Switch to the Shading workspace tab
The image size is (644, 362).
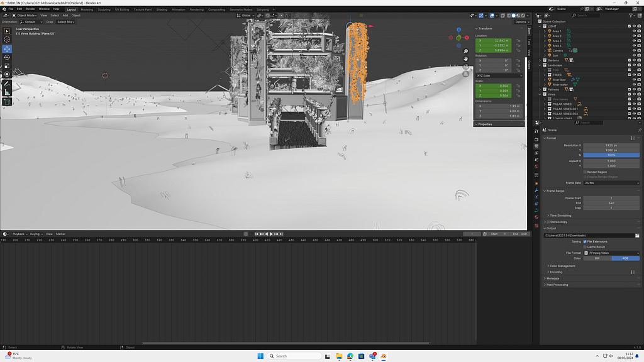click(x=162, y=9)
